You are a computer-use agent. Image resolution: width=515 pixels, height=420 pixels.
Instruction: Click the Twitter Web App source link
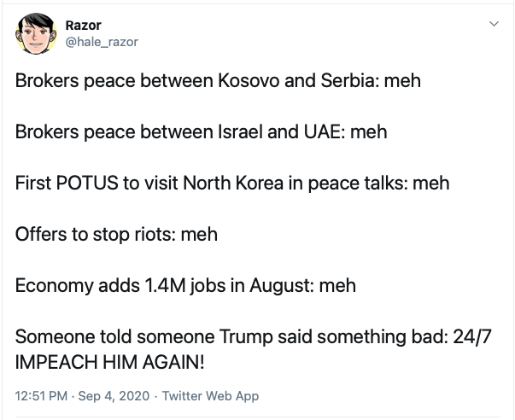[210, 396]
